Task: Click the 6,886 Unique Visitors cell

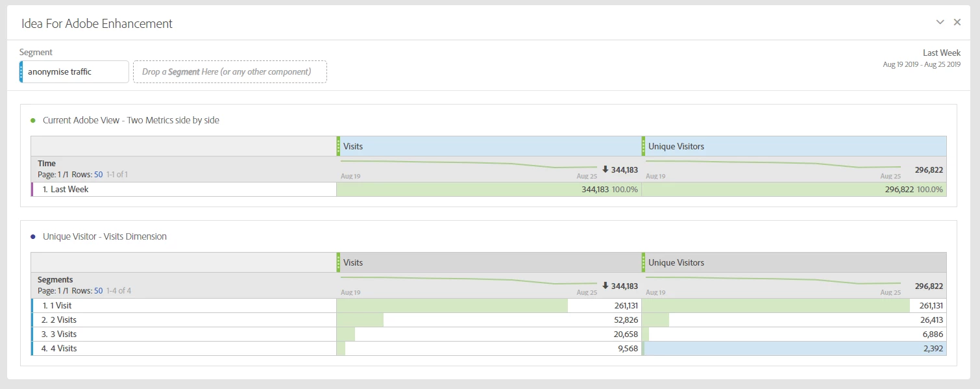Action: [x=794, y=334]
